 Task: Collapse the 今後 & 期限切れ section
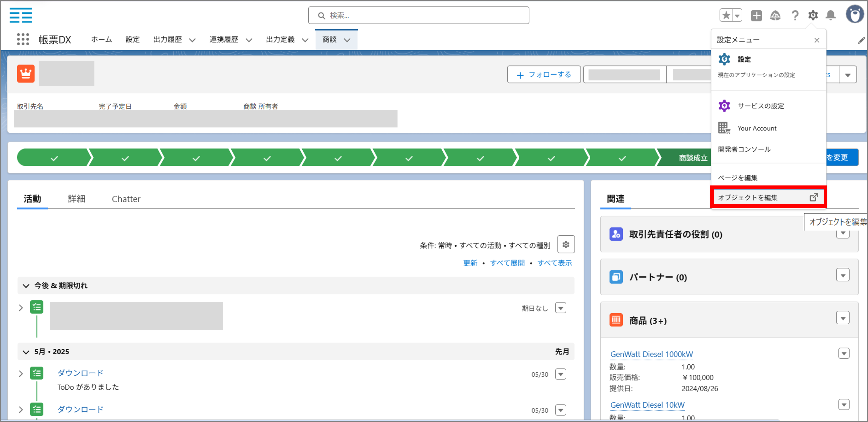click(x=26, y=286)
